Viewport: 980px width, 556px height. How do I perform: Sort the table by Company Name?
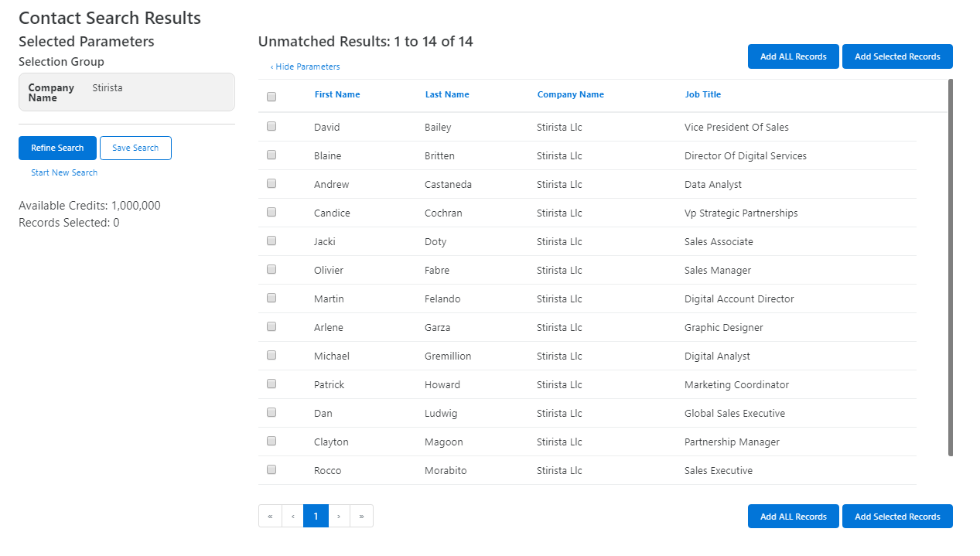(x=571, y=94)
